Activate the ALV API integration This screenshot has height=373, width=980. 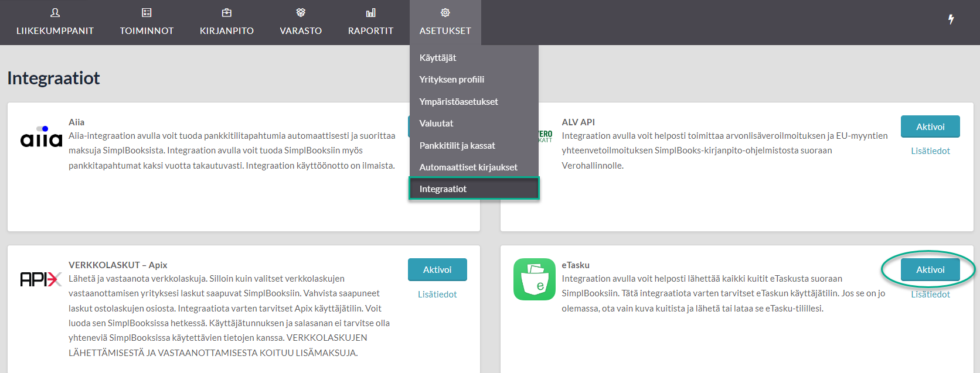point(930,126)
